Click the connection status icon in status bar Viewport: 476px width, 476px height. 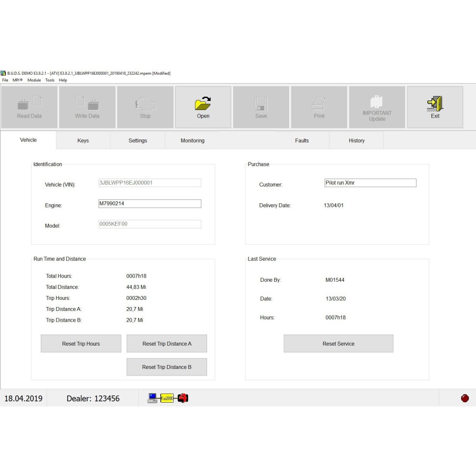coord(168,398)
